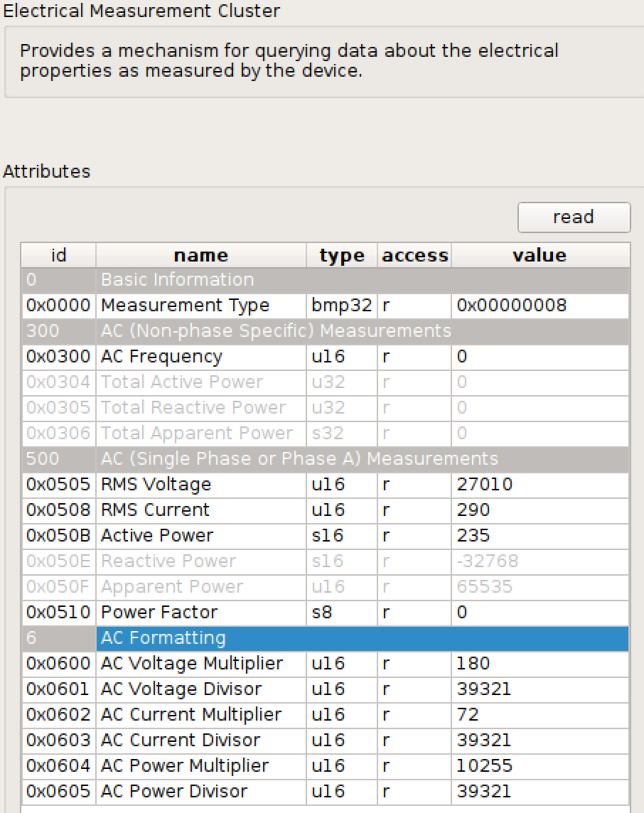Click id cell 0x0510
644x813 pixels.
[x=58, y=613]
